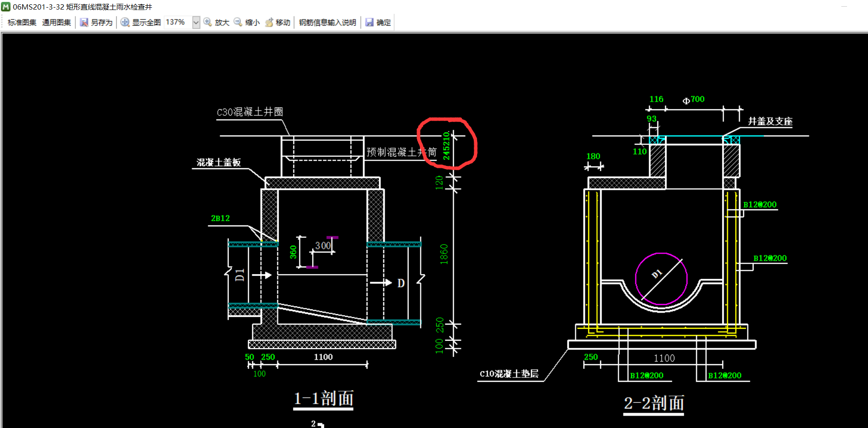Select the green 116 dimension value
868x428 pixels.
[x=656, y=99]
